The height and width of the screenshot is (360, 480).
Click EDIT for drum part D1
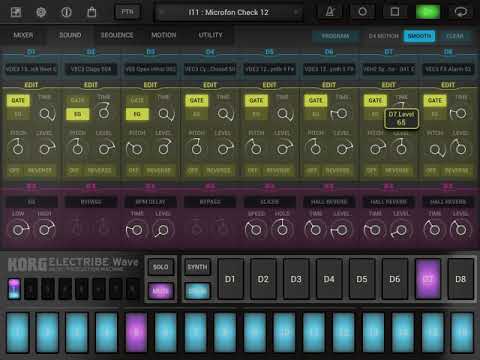(x=31, y=85)
